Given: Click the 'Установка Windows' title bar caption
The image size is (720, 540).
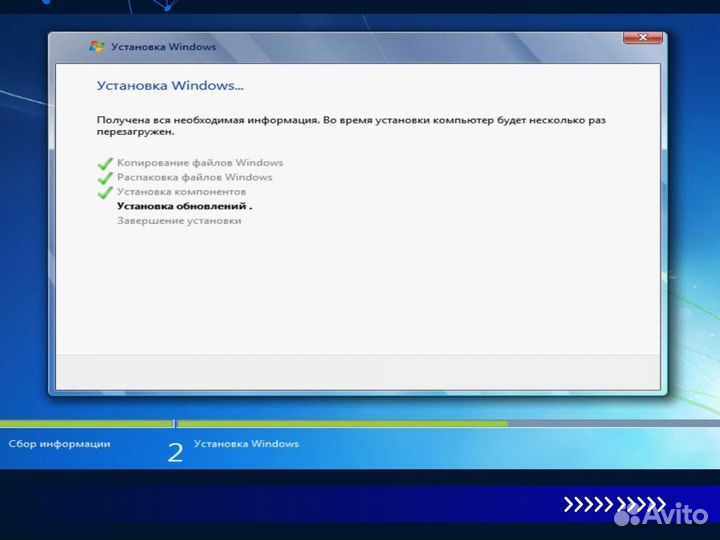Looking at the screenshot, I should click(x=163, y=47).
